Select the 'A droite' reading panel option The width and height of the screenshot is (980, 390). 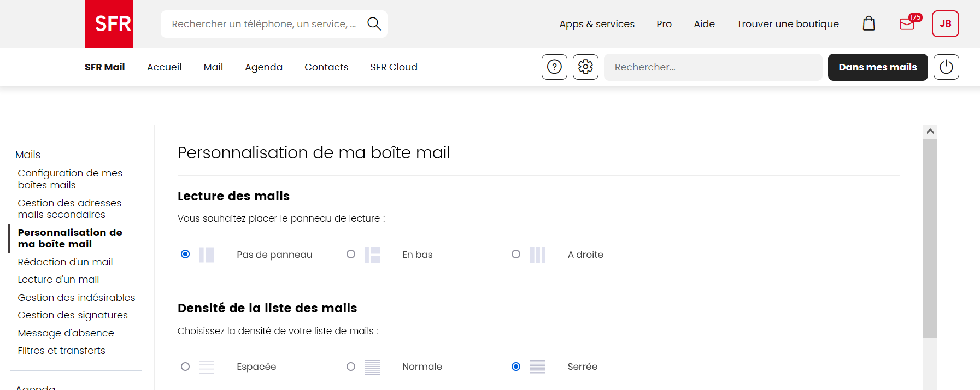click(x=516, y=255)
